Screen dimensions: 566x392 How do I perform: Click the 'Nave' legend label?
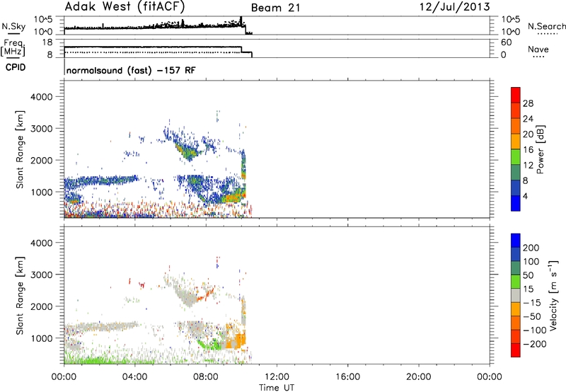point(538,49)
